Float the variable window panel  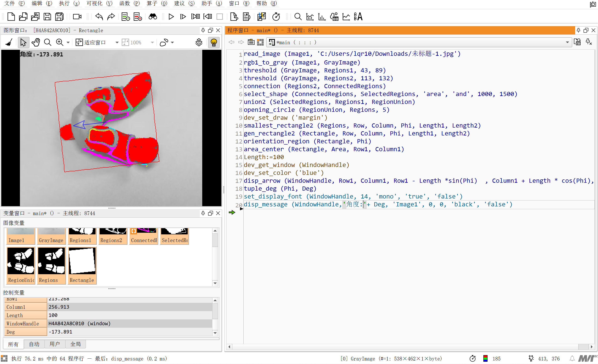click(210, 213)
